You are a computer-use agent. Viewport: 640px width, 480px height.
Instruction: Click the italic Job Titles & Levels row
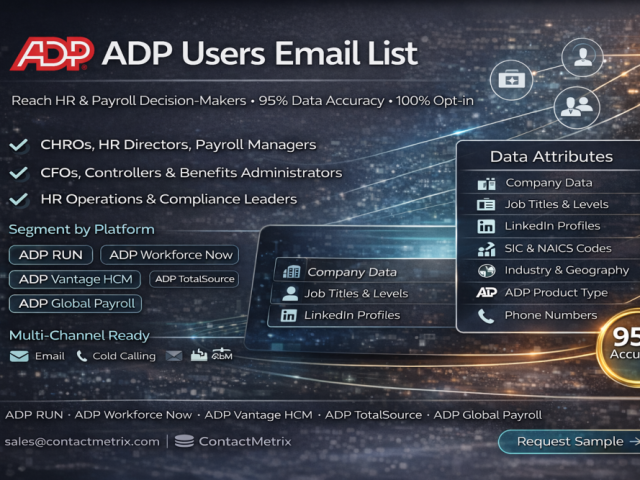click(363, 293)
